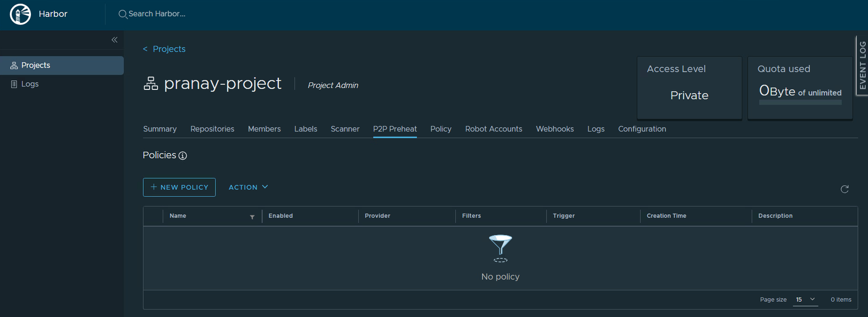Screen dimensions: 868x317
Task: Collapse the sidebar with double chevron
Action: pyautogui.click(x=114, y=40)
